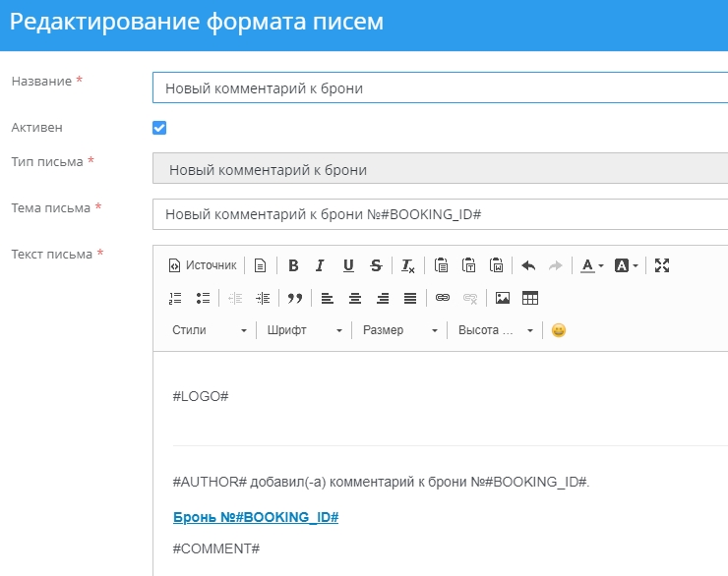Switch to Источник source view
This screenshot has height=576, width=728.
pyautogui.click(x=203, y=265)
